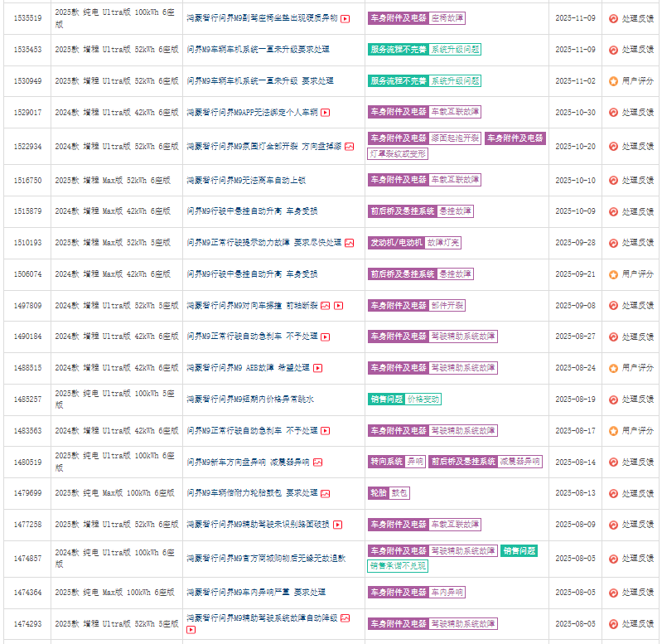Click 处理反馈 on row 1474293
The height and width of the screenshot is (644, 662).
point(637,624)
